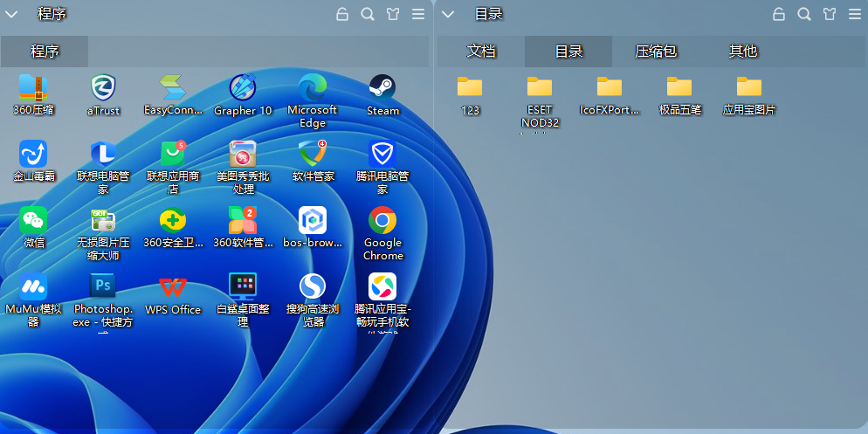Select the 联想电脑管家 icon
The width and height of the screenshot is (868, 434).
[x=103, y=154]
